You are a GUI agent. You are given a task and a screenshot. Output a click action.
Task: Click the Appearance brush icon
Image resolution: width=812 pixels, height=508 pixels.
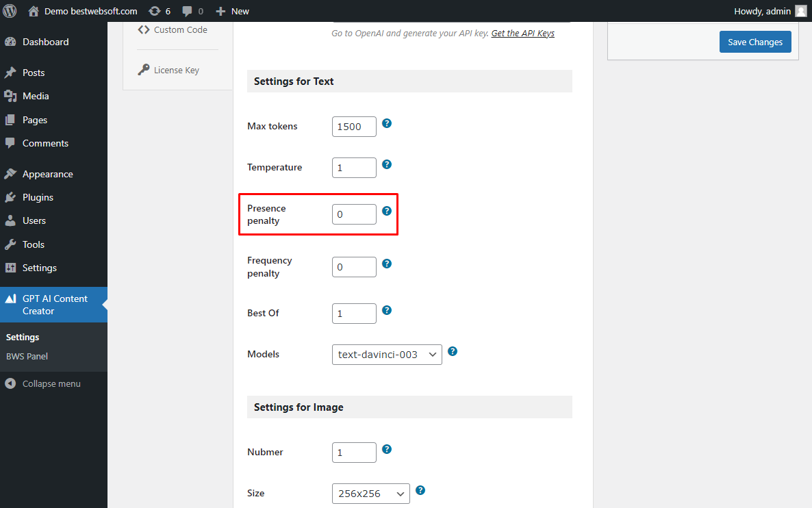(10, 174)
